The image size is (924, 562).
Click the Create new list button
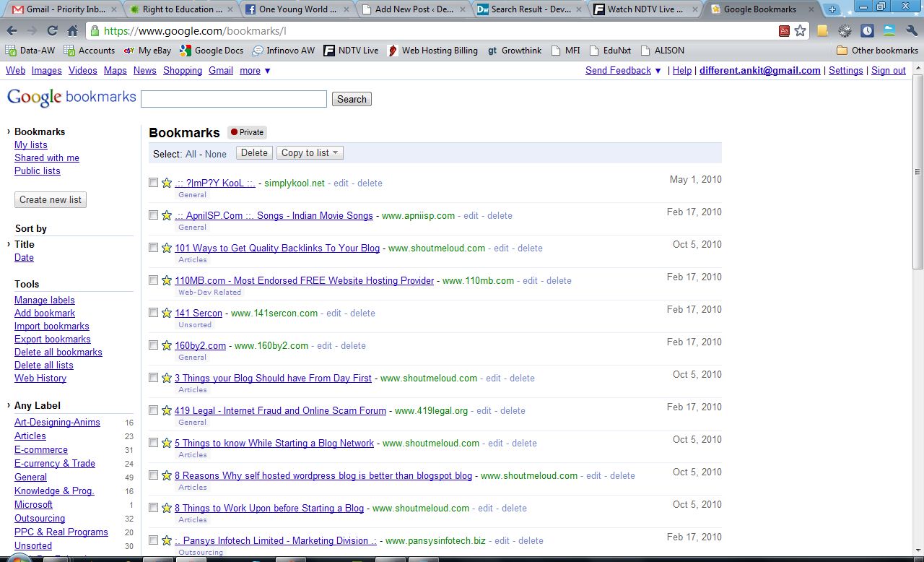click(51, 200)
